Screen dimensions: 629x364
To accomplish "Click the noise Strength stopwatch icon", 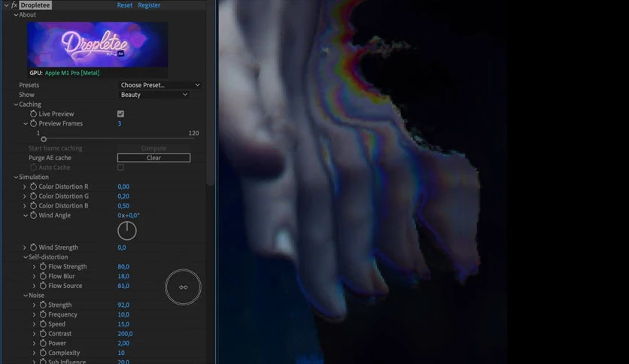I will (x=43, y=305).
